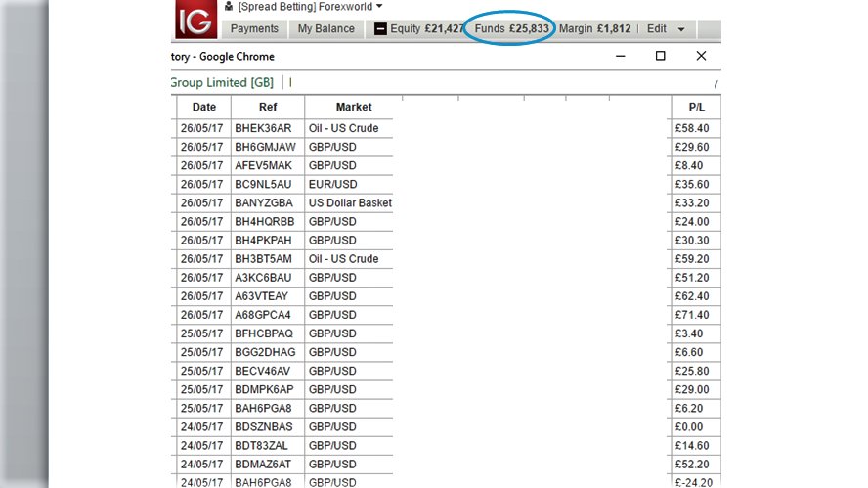Click the £52.20 P/L value
The height and width of the screenshot is (488, 868).
pos(692,465)
